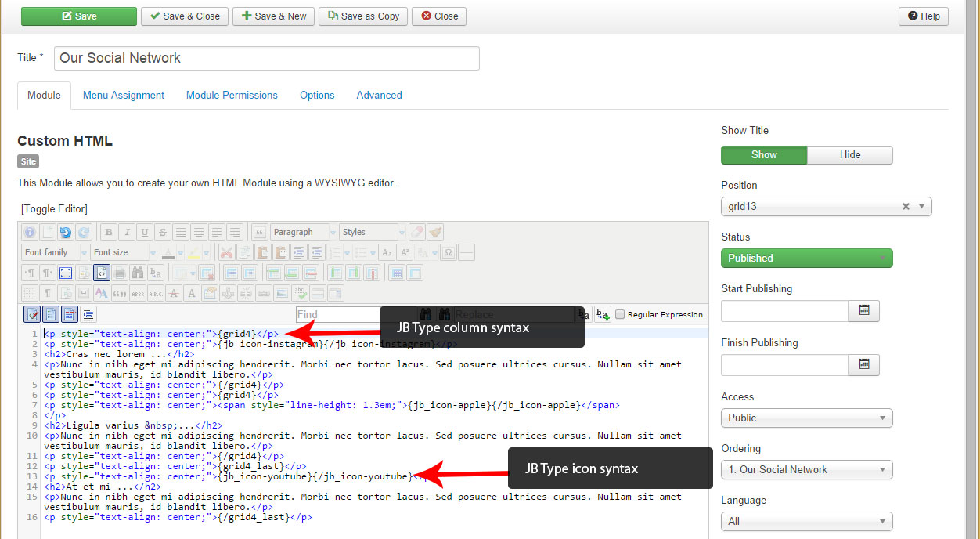
Task: Click the green Save button
Action: point(79,16)
